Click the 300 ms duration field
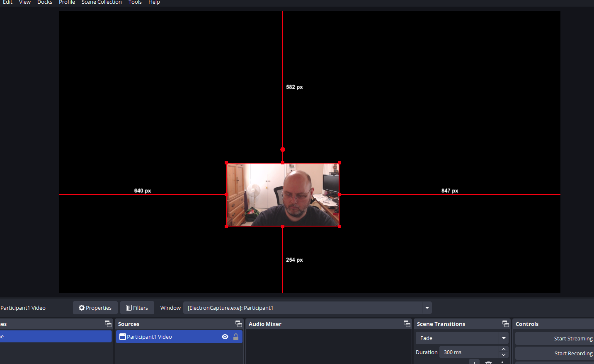 point(469,352)
